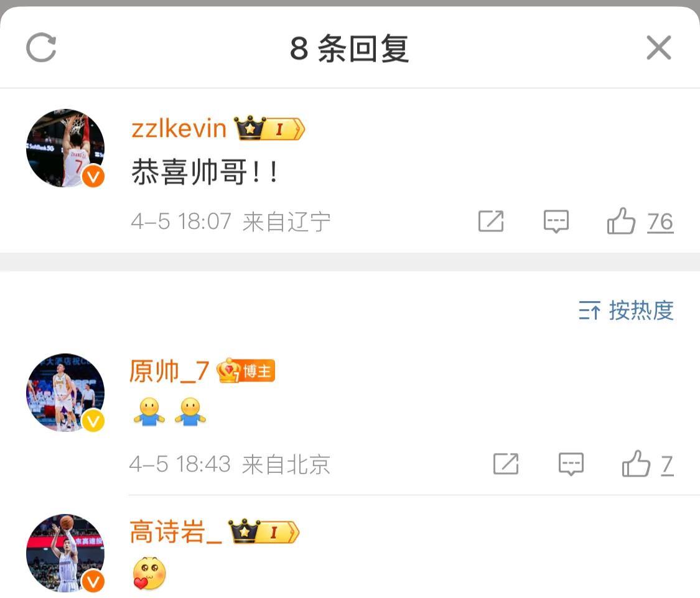Select the comment text 恭喜帅哥!!
Image resolution: width=700 pixels, height=598 pixels.
[205, 172]
